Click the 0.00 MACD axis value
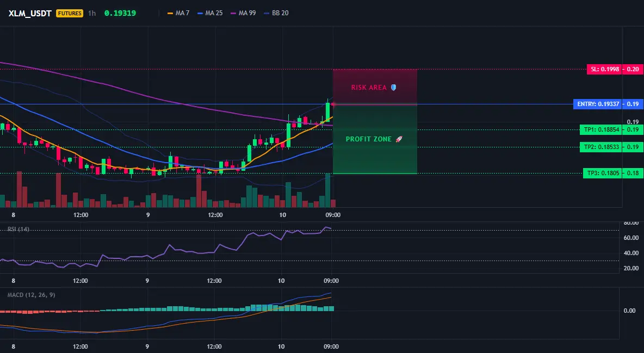This screenshot has height=353, width=644. pos(630,311)
